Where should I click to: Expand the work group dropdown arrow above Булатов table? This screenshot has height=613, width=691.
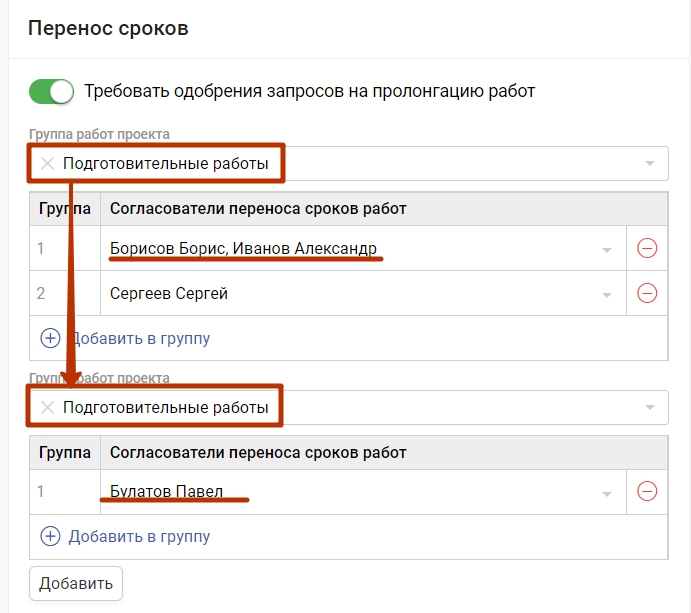pyautogui.click(x=650, y=408)
